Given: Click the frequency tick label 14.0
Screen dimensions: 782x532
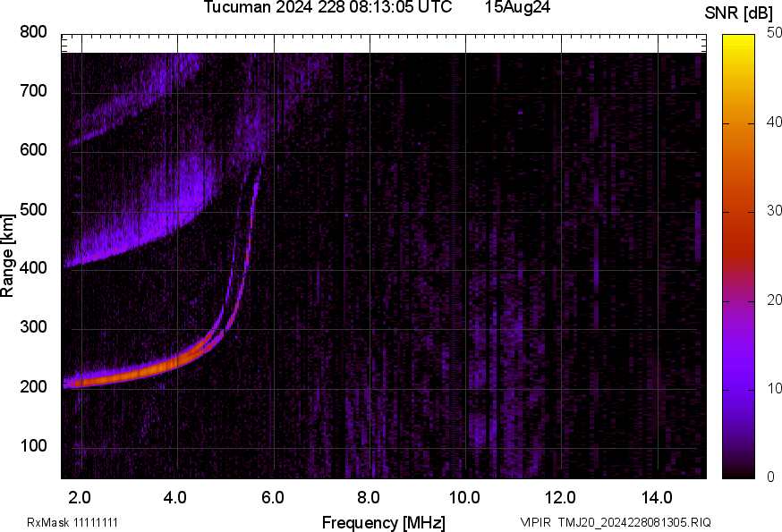Looking at the screenshot, I should [x=657, y=498].
